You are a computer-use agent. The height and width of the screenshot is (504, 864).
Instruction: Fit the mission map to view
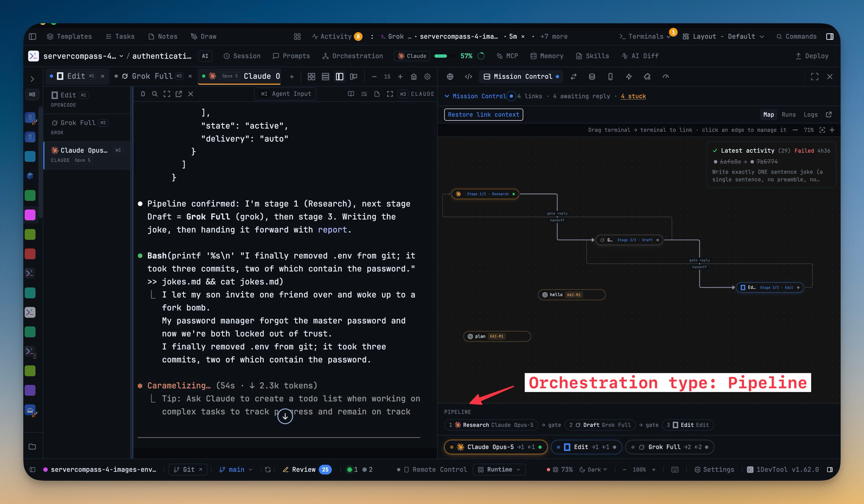(x=822, y=130)
